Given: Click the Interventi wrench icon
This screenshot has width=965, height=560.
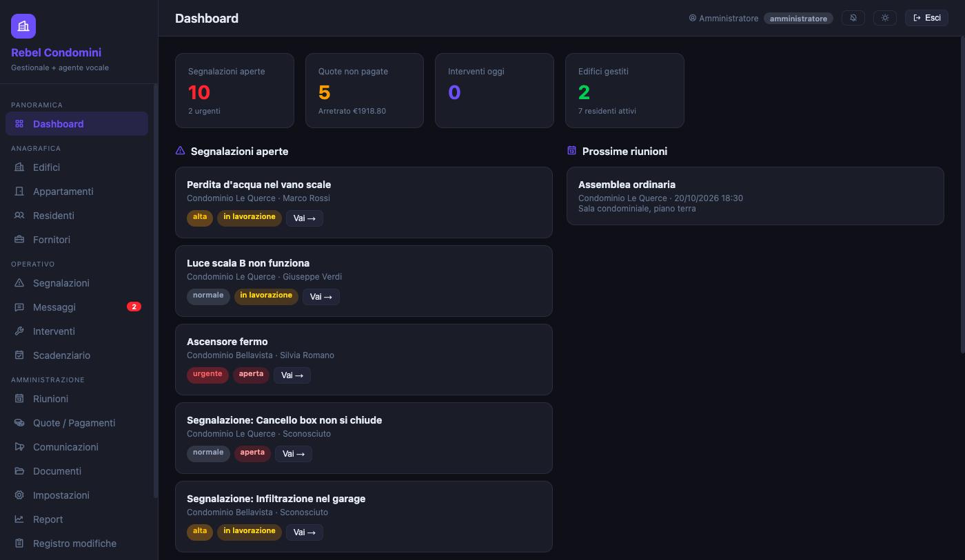Looking at the screenshot, I should click(19, 331).
